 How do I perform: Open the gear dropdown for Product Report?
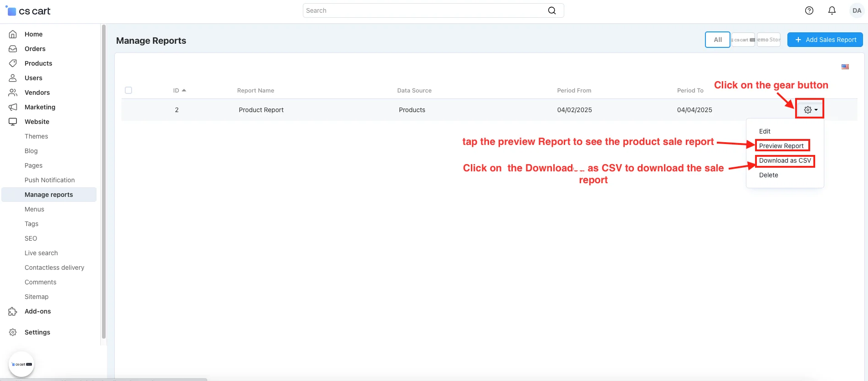coord(810,110)
